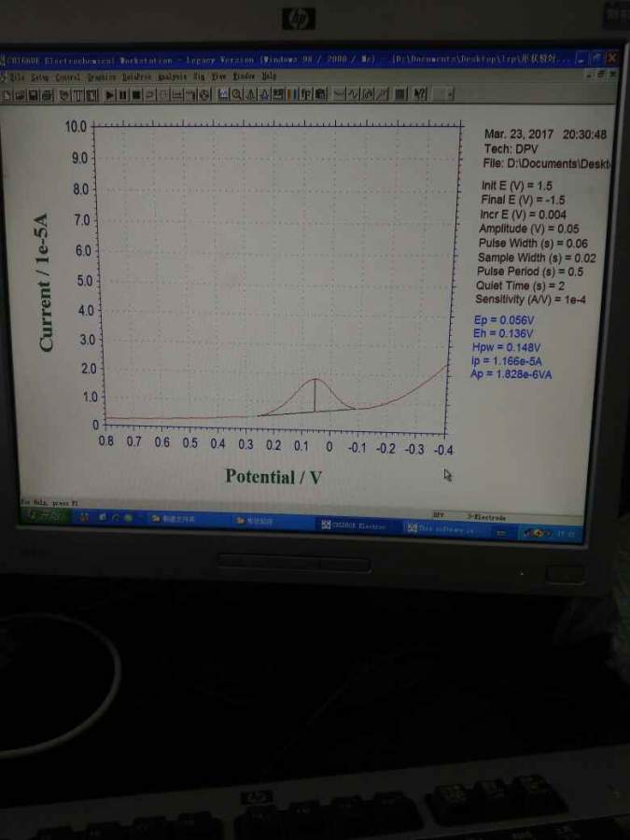Click the 'Current / 1e-5A' axis title

coord(45,283)
